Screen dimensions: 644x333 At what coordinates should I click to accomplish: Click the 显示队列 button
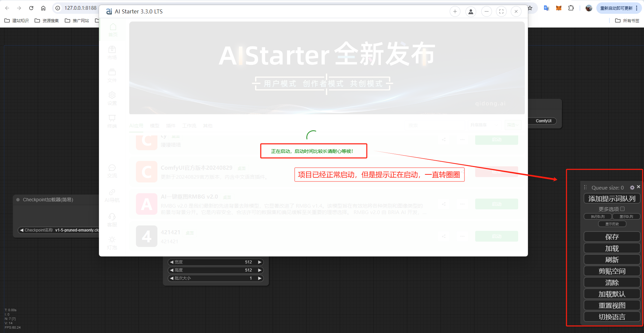[x=626, y=216]
